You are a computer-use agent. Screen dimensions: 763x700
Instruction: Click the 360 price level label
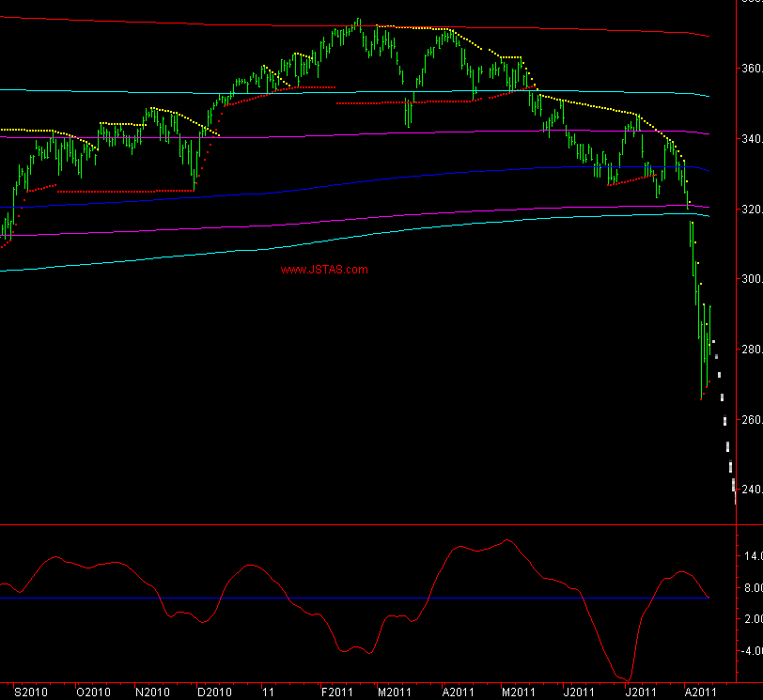749,69
